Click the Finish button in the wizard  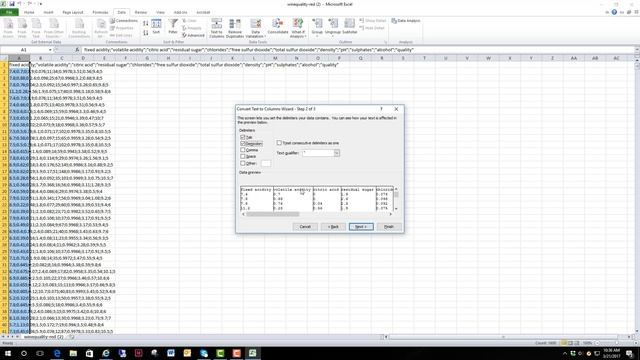[389, 227]
